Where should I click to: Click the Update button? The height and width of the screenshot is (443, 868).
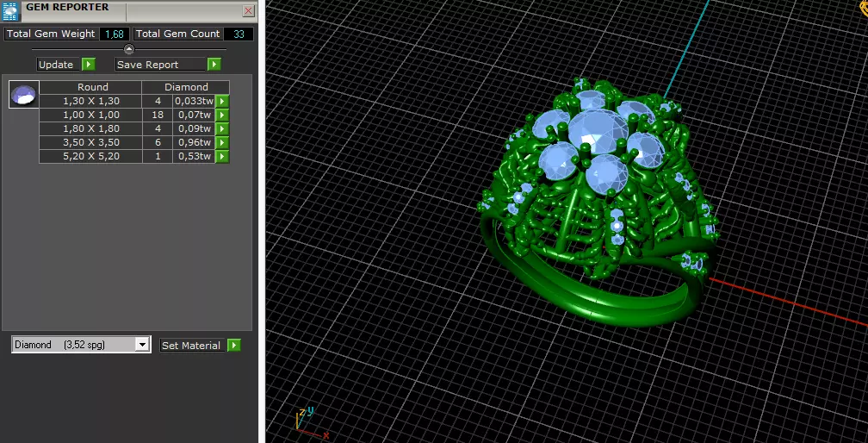pyautogui.click(x=59, y=65)
